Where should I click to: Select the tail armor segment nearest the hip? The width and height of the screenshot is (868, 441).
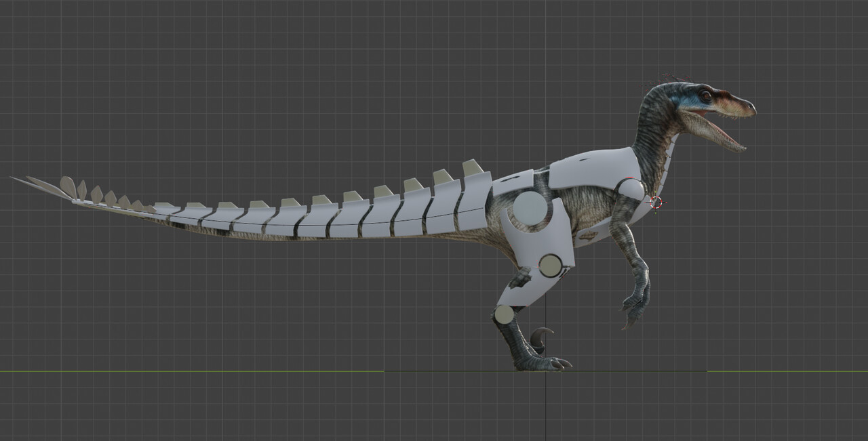pos(475,201)
